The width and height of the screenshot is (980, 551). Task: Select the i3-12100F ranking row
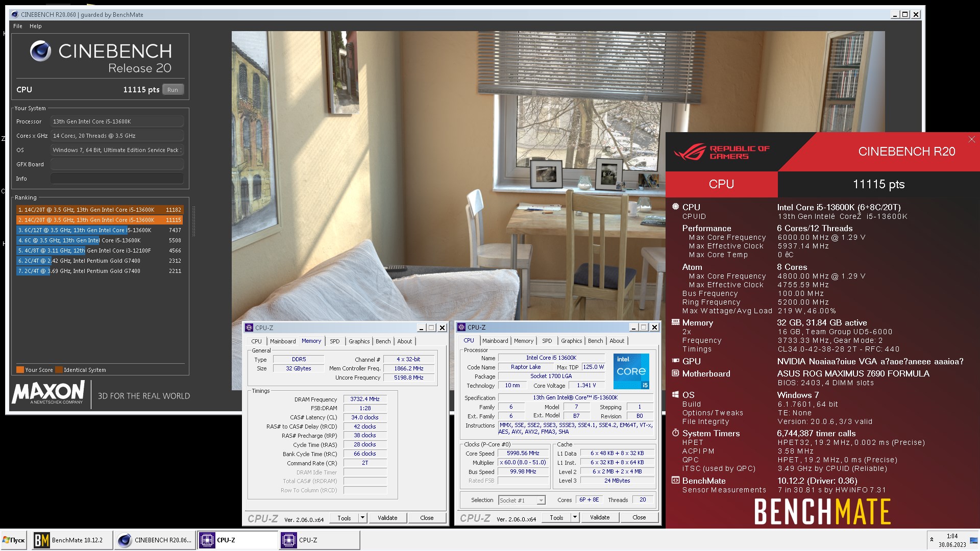[100, 251]
